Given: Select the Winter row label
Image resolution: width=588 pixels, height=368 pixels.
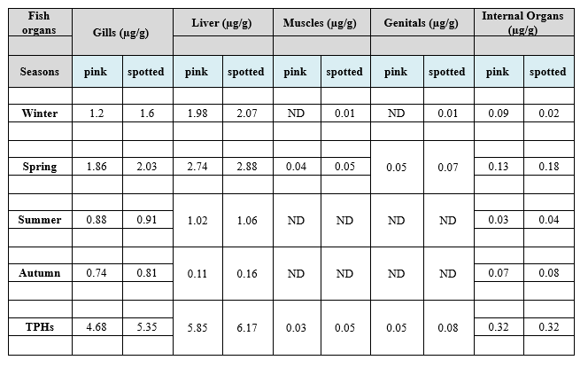Looking at the screenshot, I should 39,114.
